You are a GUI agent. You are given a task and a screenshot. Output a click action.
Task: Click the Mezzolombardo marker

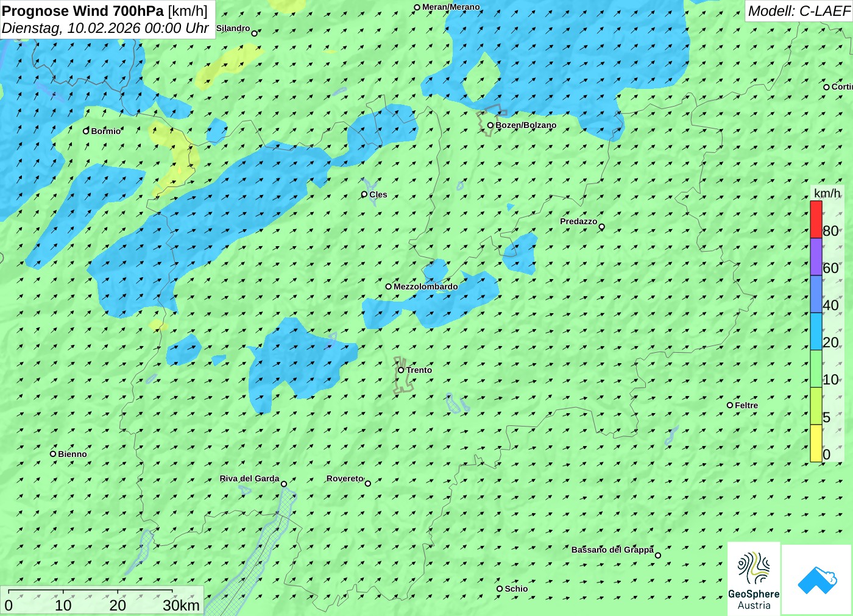[x=388, y=286]
